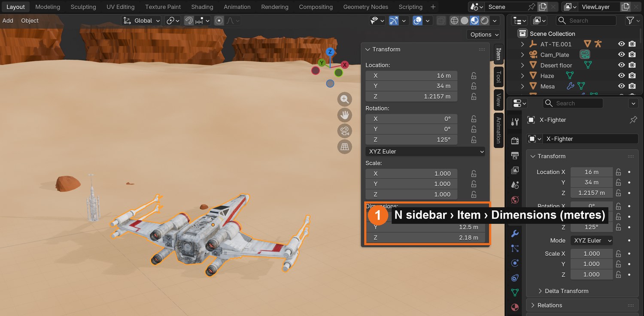Toggle Desert floor visibility eye icon
The image size is (644, 316).
621,65
